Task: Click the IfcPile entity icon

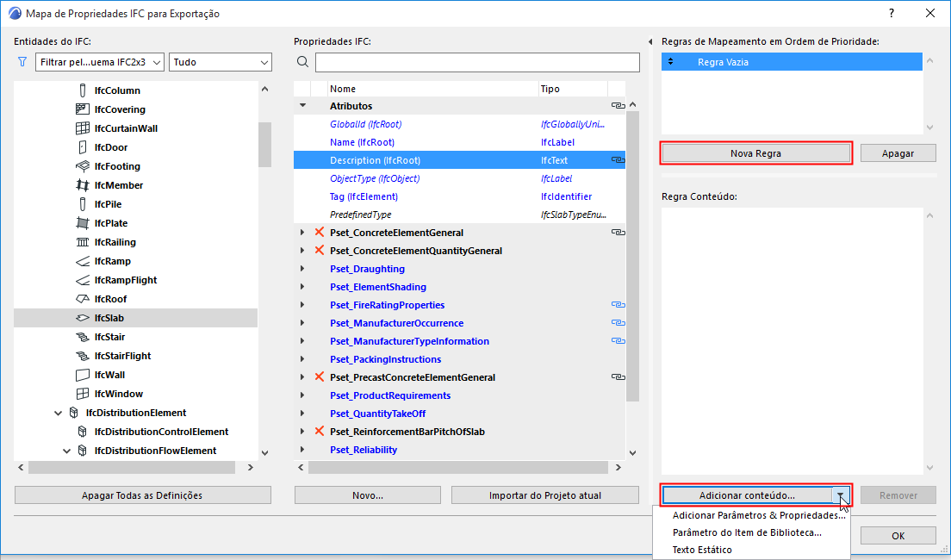Action: click(x=83, y=204)
